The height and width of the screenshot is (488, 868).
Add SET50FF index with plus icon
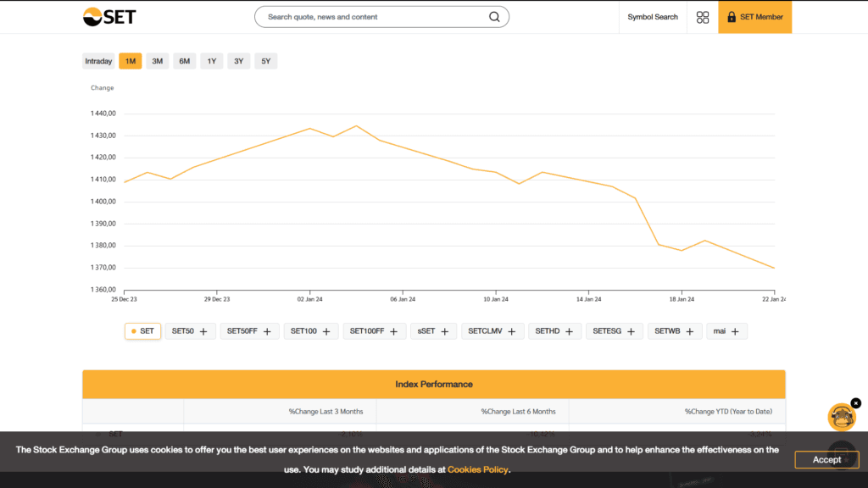[267, 331]
